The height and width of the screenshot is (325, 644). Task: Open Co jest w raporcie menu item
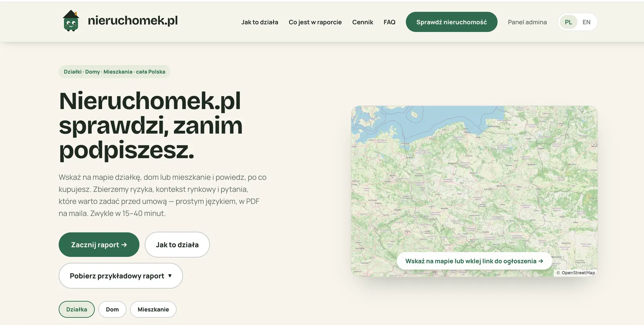[x=315, y=22]
